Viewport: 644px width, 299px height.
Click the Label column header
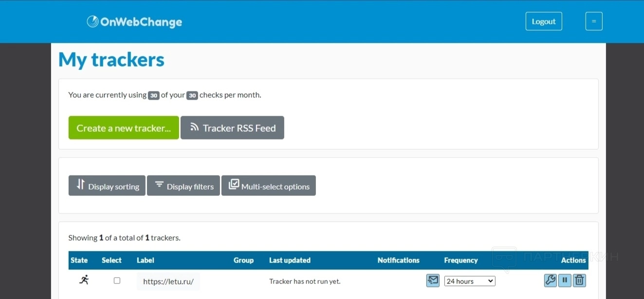[146, 260]
